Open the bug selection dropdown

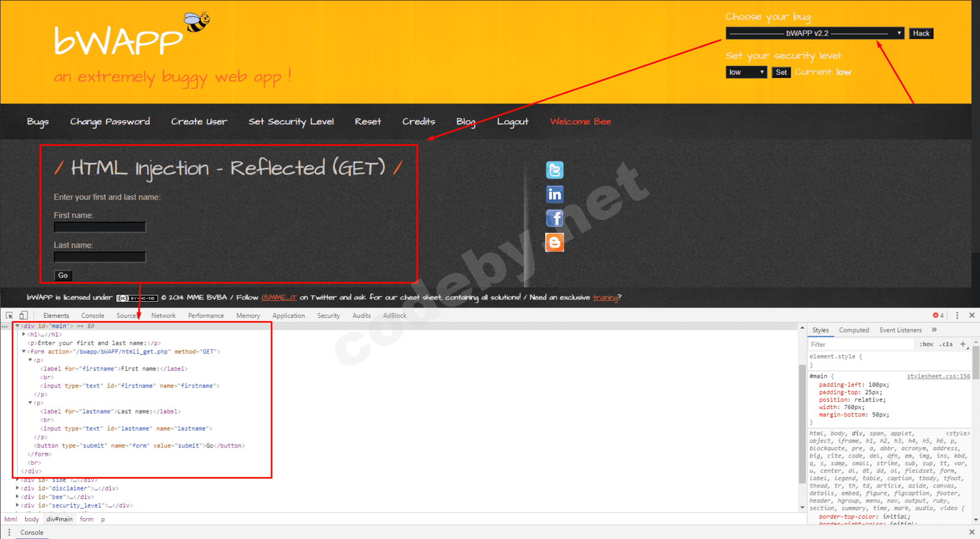(x=815, y=33)
